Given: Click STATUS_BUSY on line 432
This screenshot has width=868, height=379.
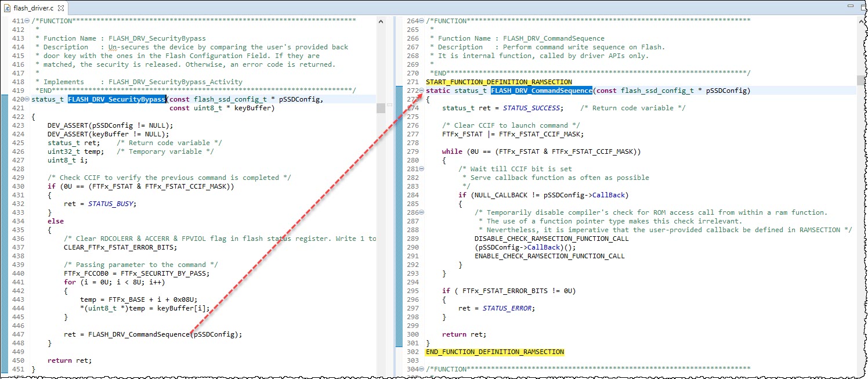Looking at the screenshot, I should click(112, 204).
